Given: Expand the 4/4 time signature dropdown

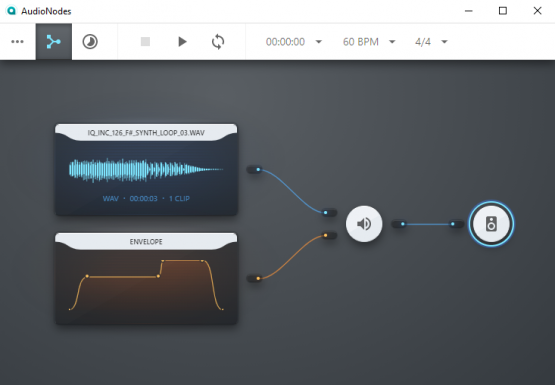Looking at the screenshot, I should [x=444, y=42].
